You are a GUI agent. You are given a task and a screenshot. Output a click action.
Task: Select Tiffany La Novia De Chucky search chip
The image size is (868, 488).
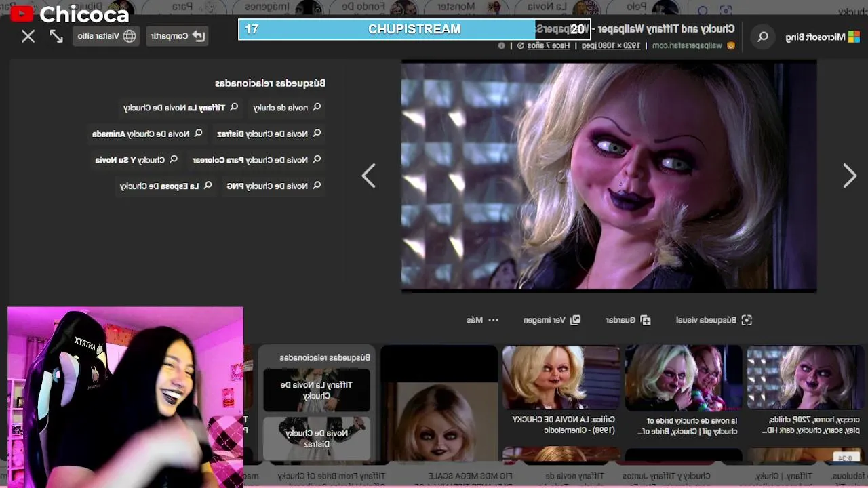[180, 107]
